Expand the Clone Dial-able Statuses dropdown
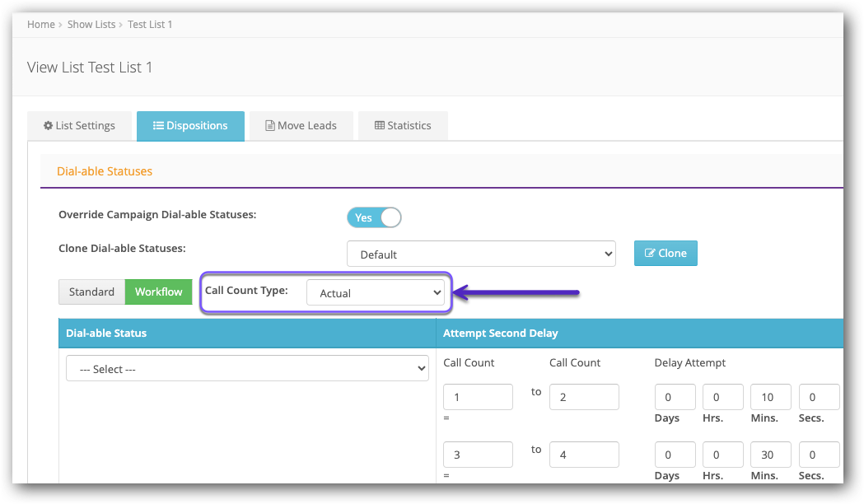The image size is (864, 504). coord(481,254)
